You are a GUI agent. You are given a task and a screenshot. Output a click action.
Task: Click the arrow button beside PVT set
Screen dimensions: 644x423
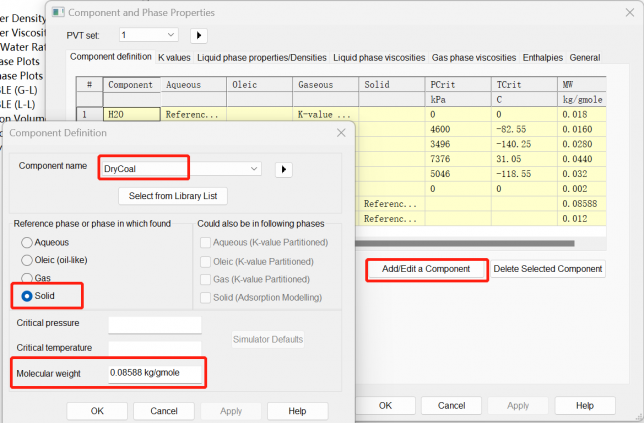click(199, 35)
